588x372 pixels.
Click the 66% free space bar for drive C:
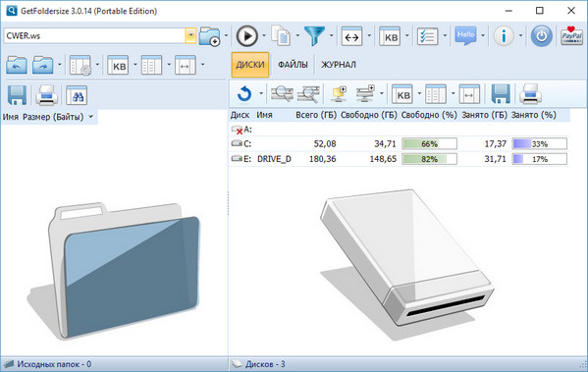[429, 144]
